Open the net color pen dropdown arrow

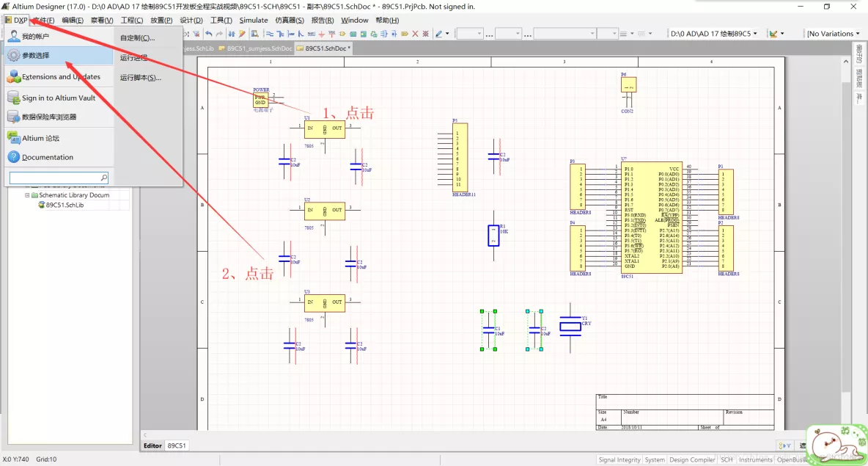point(447,34)
